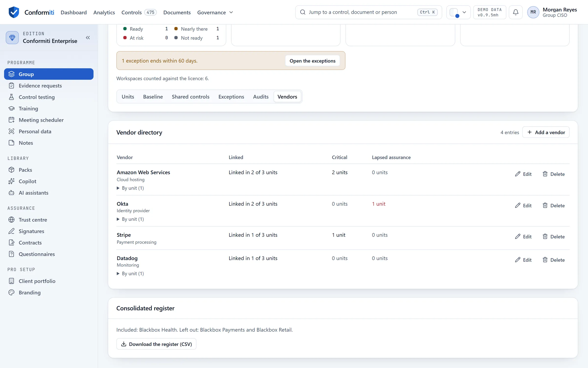Screen dimensions: 588x368
Task: Click the Conformiti Enterprise edition diamond icon
Action: [12, 38]
